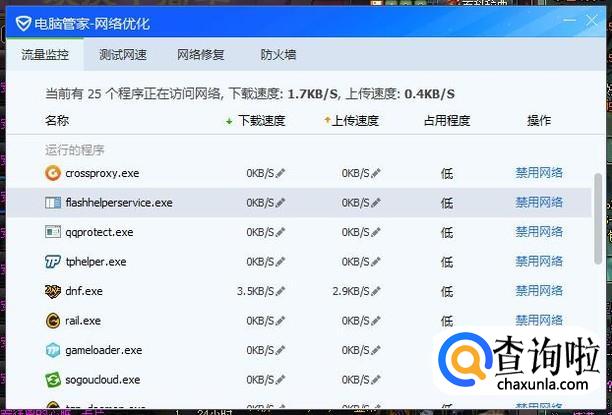This screenshot has width=612, height=415.
Task: Click the 3.5KB/S download value for dnf.exe
Action: pyautogui.click(x=255, y=291)
